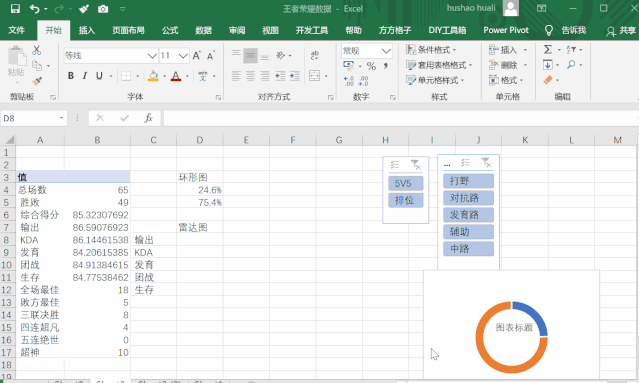
Task: Click the insert function fx icon
Action: tap(148, 118)
